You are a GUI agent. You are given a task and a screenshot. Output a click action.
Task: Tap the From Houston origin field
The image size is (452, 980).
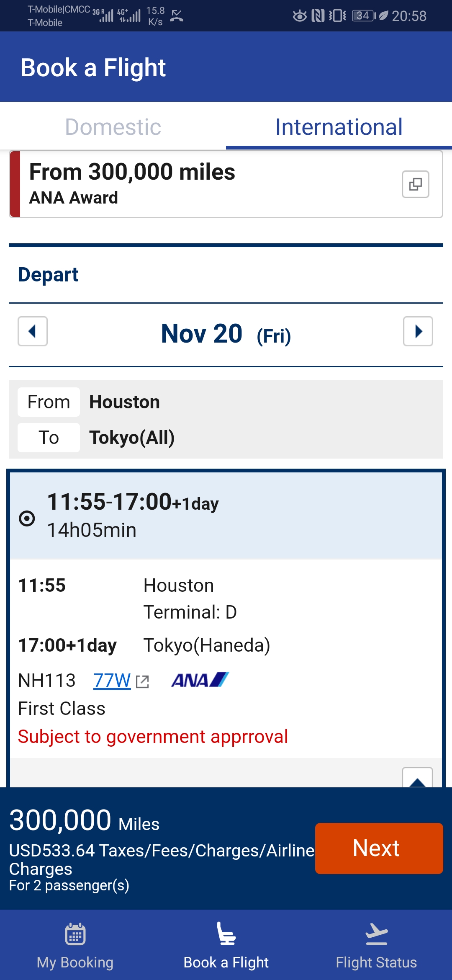(x=226, y=402)
